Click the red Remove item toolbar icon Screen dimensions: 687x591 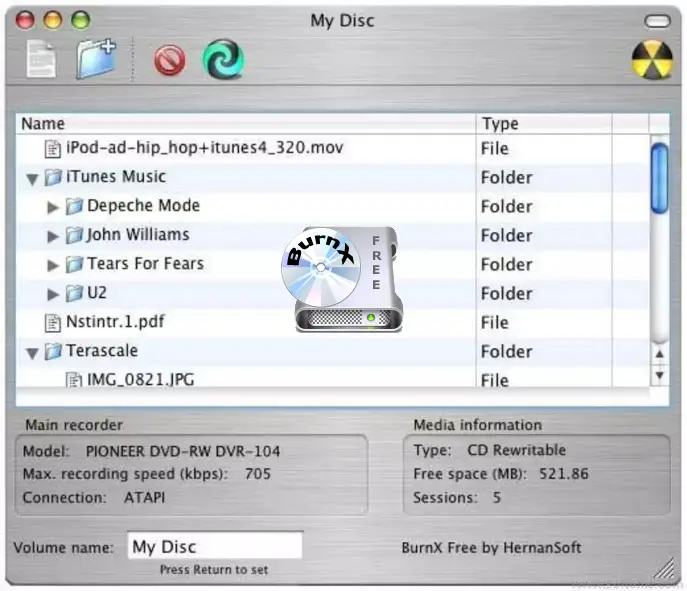(x=170, y=60)
